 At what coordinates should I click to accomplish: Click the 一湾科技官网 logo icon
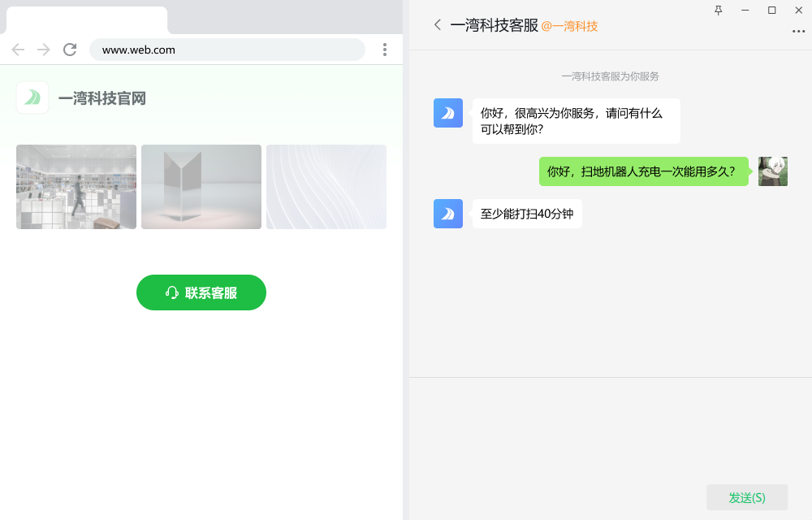click(32, 97)
